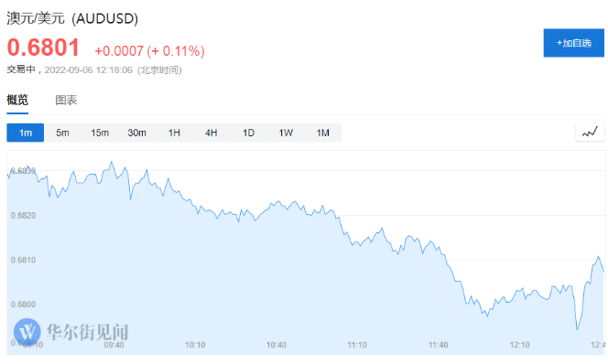The image size is (608, 364).
Task: Click the 华尔街见闻 watermark logo
Action: pyautogui.click(x=71, y=332)
